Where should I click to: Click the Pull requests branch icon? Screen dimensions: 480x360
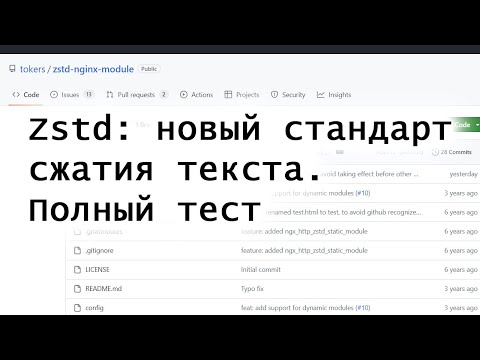click(110, 95)
